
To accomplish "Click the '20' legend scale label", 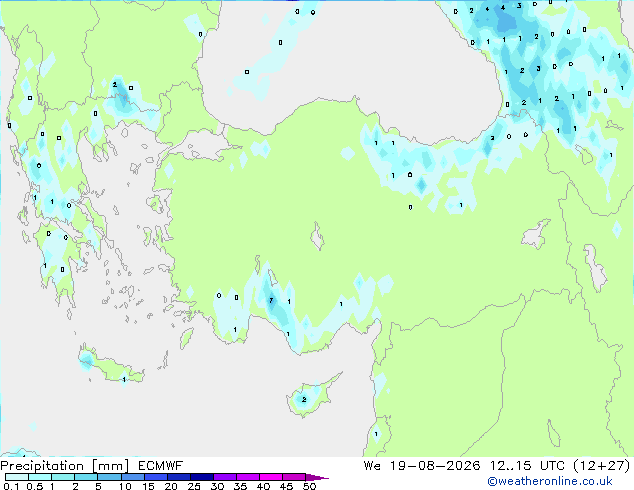I will [171, 486].
